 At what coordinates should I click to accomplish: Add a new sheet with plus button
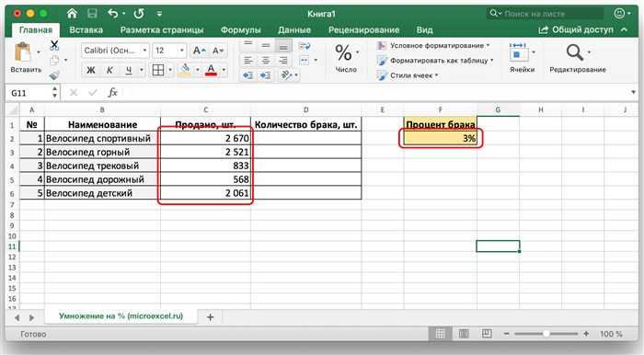(211, 316)
